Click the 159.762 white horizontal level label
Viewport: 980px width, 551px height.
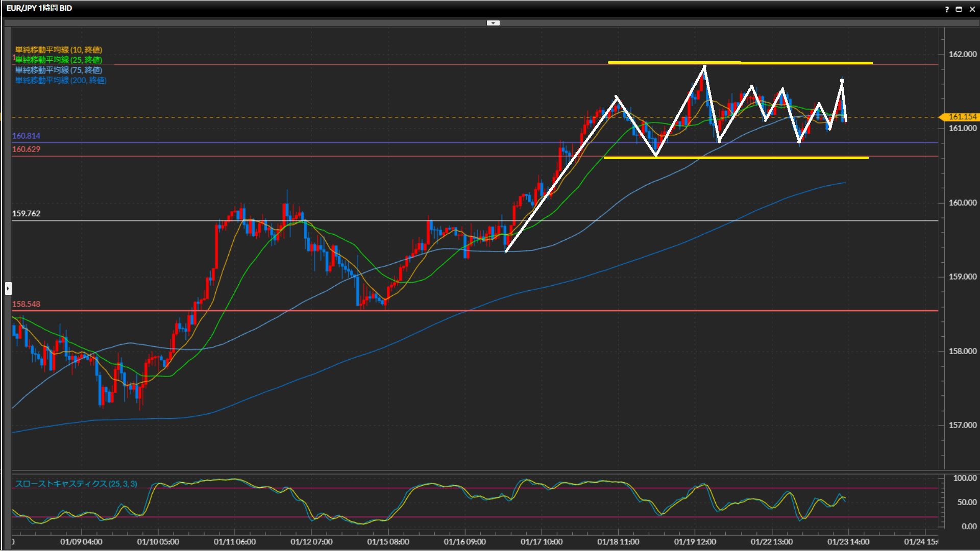coord(26,213)
